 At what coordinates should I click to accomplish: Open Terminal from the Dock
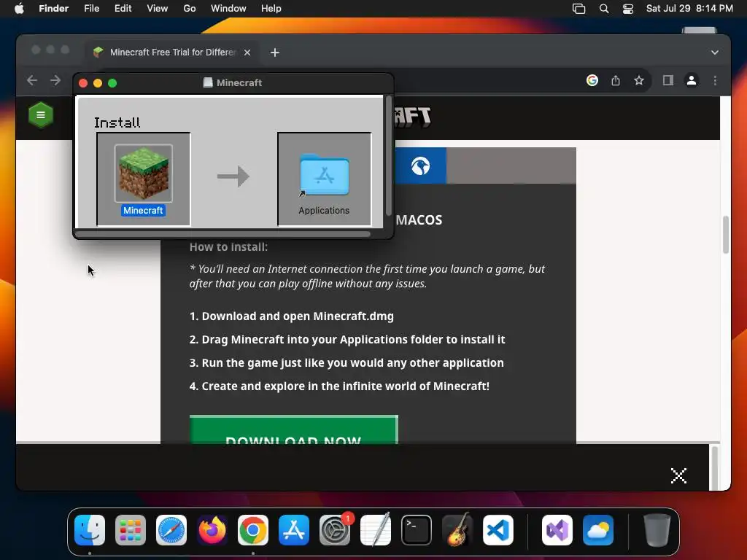417,530
